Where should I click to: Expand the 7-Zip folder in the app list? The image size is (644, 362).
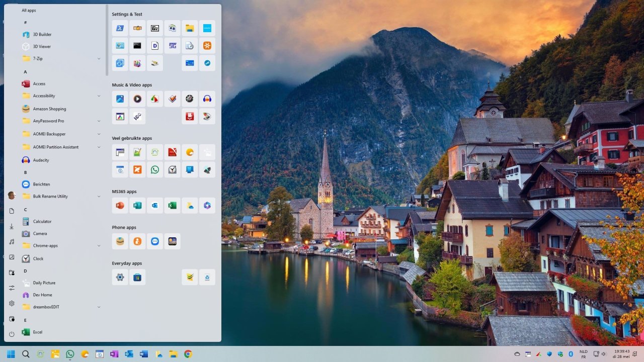pos(99,58)
